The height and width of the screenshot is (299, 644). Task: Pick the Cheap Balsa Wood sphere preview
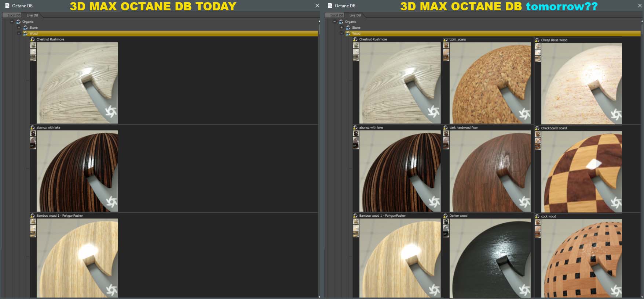(582, 83)
